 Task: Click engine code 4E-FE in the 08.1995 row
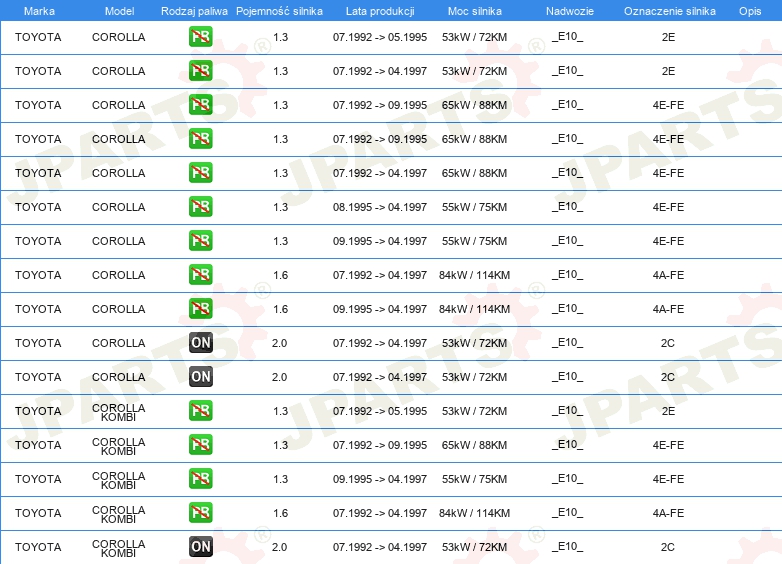668,207
